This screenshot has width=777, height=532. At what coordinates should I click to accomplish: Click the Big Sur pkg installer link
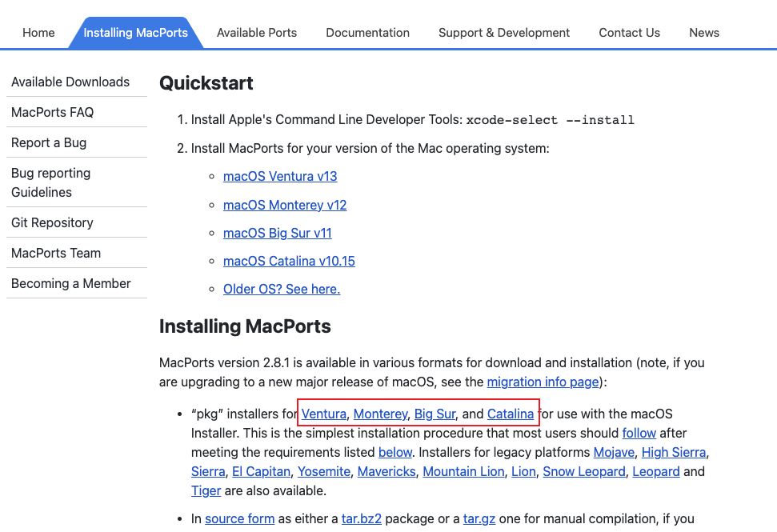coord(435,414)
